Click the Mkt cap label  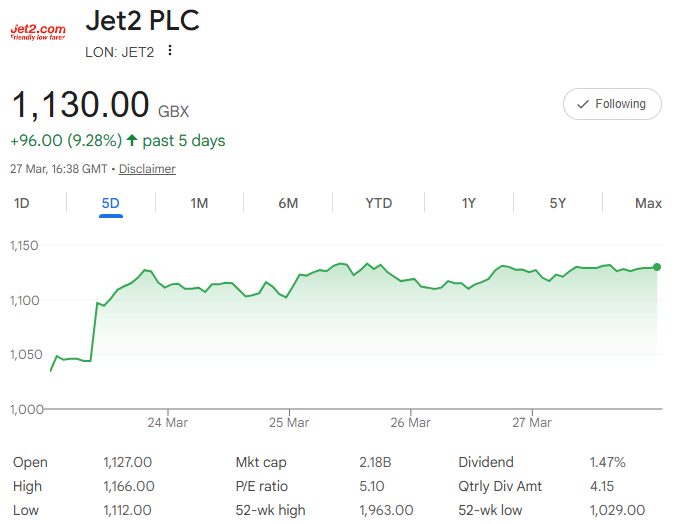pos(261,462)
